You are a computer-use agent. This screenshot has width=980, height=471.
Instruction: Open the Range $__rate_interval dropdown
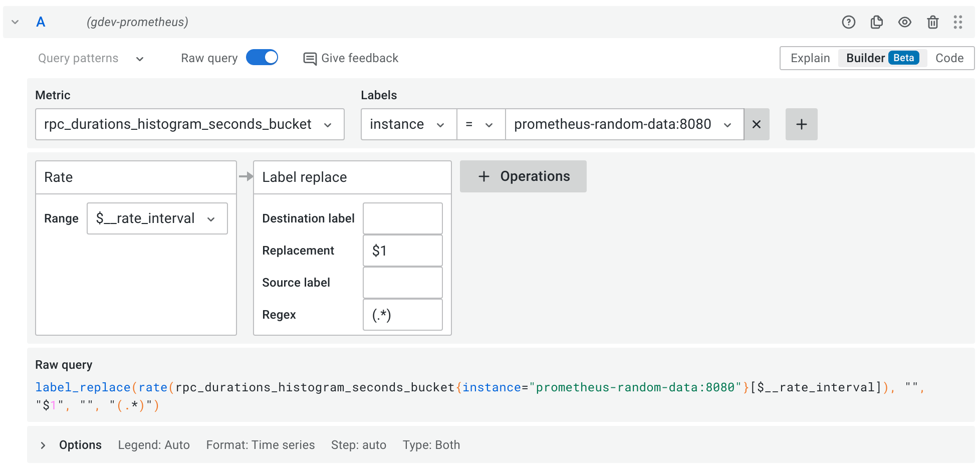point(157,218)
